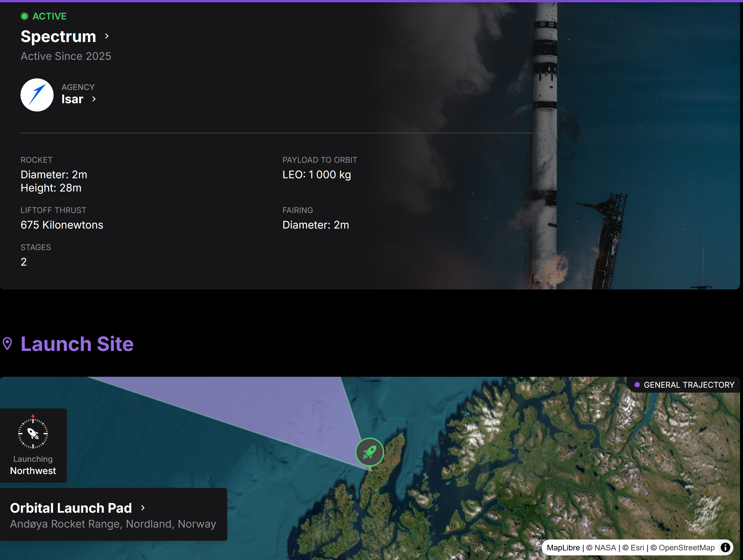
Task: Expand the Isar agency chevron
Action: click(94, 99)
